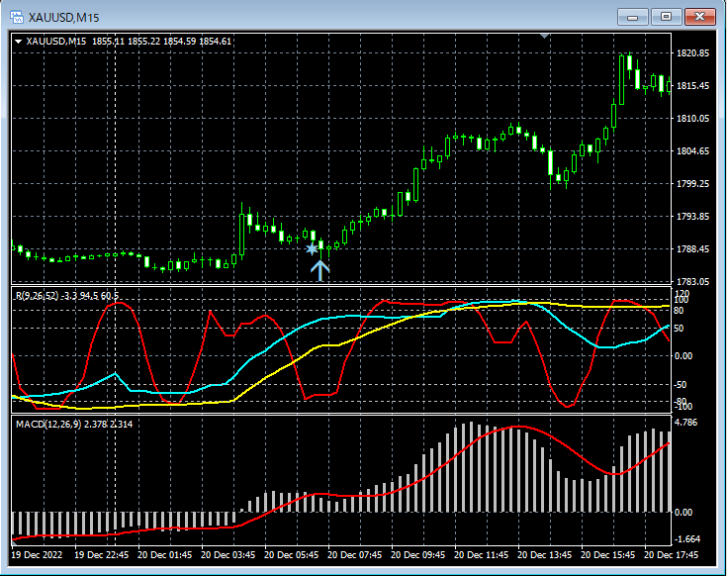
Task: Click the R(9,26,52) indicator label
Action: 67,296
